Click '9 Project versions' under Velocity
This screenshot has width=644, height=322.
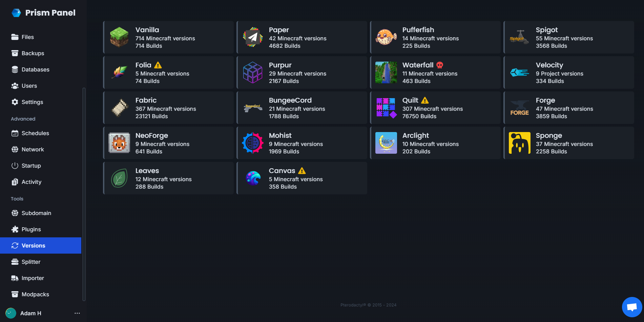point(560,73)
